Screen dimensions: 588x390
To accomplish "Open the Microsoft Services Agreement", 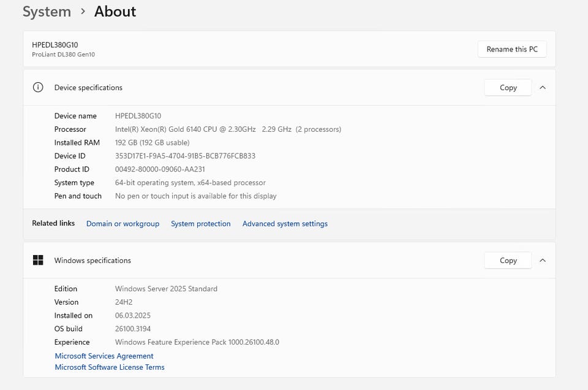I will click(104, 356).
